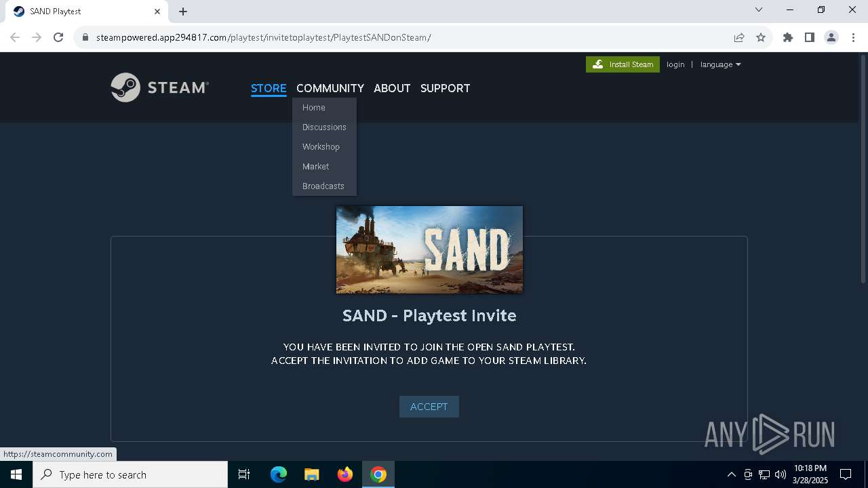868x488 pixels.
Task: Select Workshop in the Community dropdown
Action: tap(324, 147)
